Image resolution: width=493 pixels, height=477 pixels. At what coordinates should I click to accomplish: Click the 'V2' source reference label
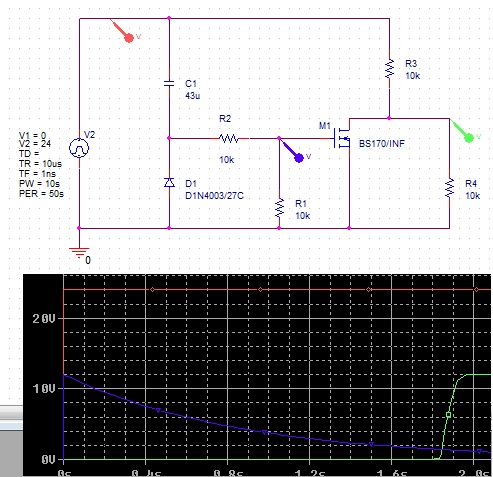pyautogui.click(x=89, y=135)
